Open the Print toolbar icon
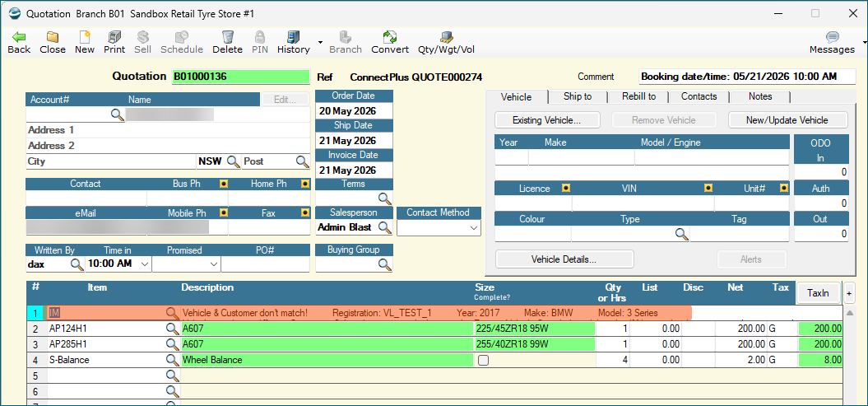Image resolution: width=868 pixels, height=406 pixels. pyautogui.click(x=114, y=37)
